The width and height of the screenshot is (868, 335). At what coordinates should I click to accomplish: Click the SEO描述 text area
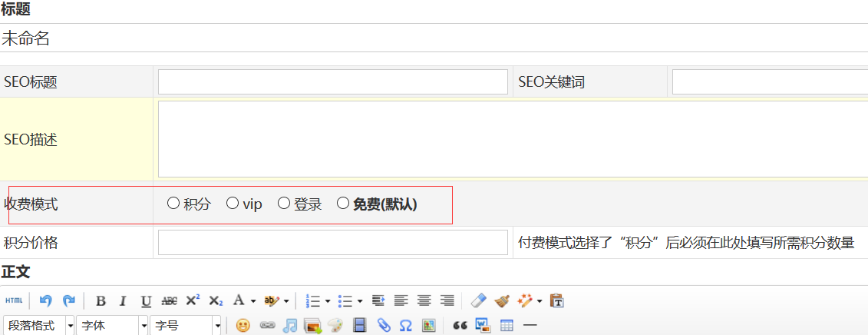tap(513, 138)
